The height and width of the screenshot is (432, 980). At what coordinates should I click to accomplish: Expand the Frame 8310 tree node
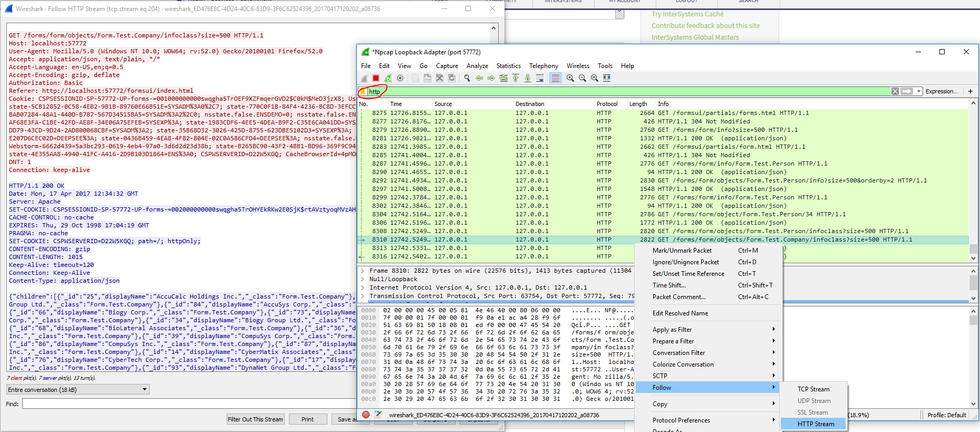tap(363, 271)
